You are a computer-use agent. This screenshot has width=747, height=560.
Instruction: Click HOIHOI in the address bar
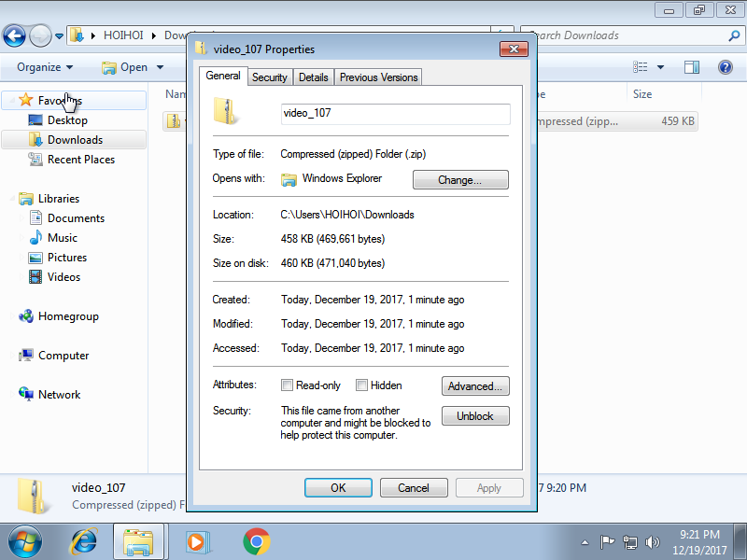[123, 35]
